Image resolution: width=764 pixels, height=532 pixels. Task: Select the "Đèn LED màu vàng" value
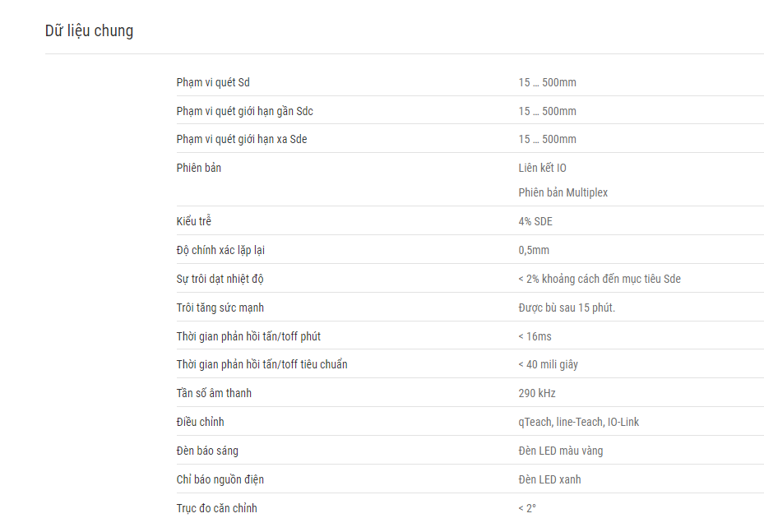click(x=560, y=451)
